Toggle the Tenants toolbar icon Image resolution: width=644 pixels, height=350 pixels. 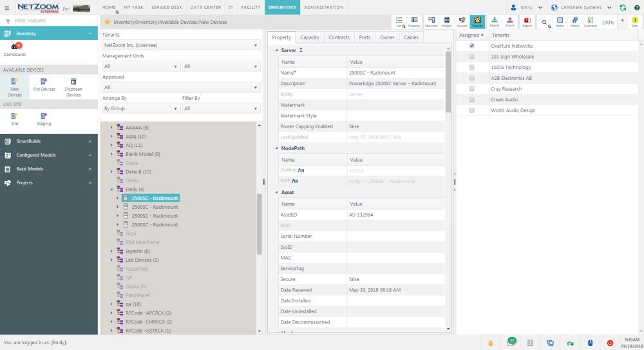477,22
